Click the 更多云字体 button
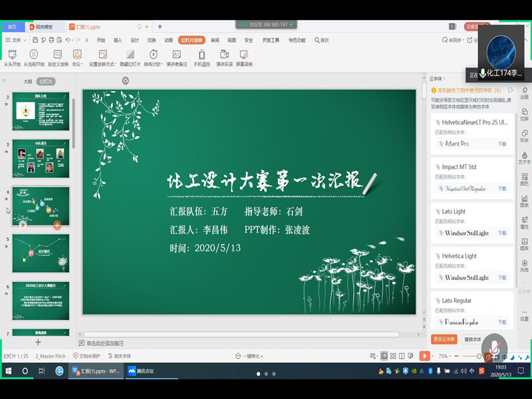The image size is (532, 399). (x=444, y=339)
